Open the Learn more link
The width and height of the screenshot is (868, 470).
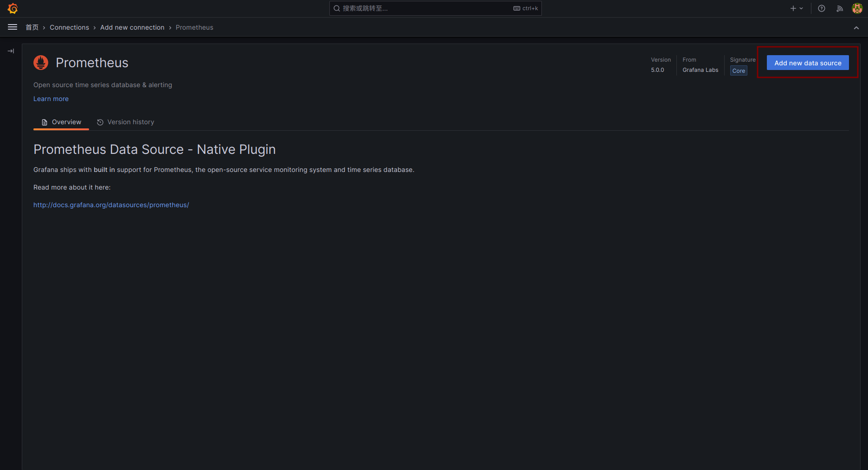click(x=51, y=99)
